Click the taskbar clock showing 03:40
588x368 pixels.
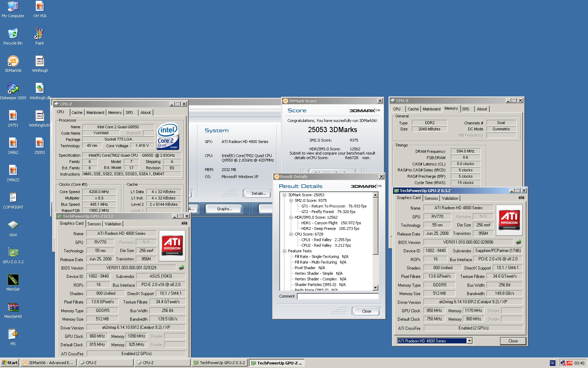[579, 363]
